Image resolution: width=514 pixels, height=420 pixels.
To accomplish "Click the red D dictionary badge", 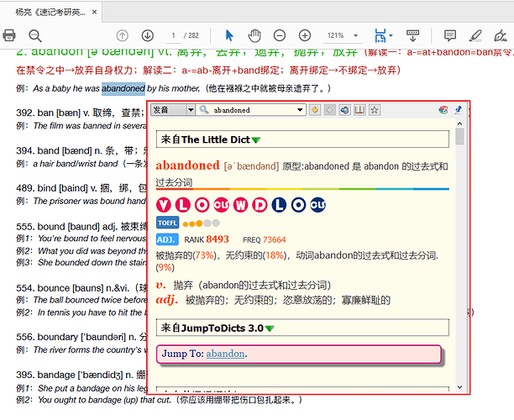I will tap(260, 205).
